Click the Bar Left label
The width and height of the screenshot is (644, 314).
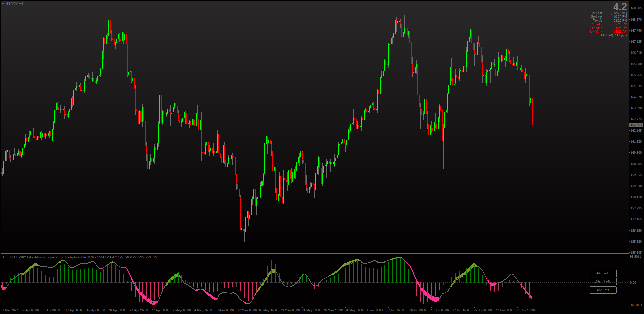[x=596, y=13]
